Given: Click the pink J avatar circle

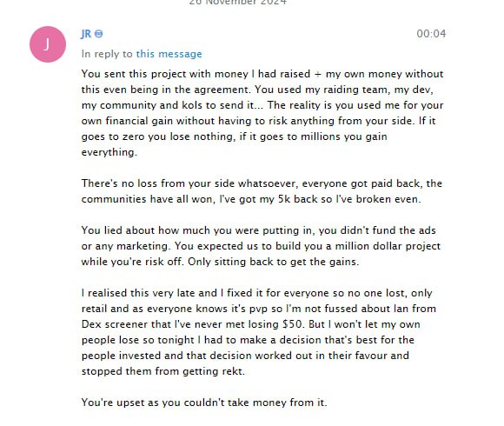Looking at the screenshot, I should (48, 44).
